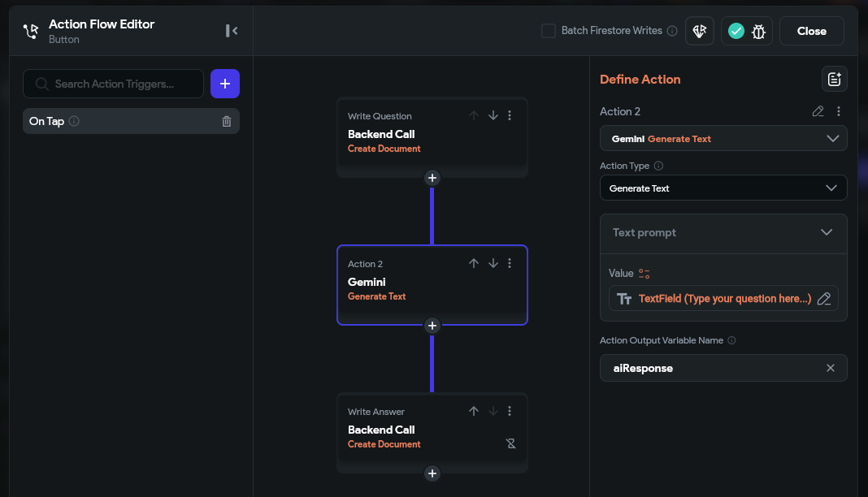
Task: Add action below the Gemini node
Action: (x=432, y=326)
